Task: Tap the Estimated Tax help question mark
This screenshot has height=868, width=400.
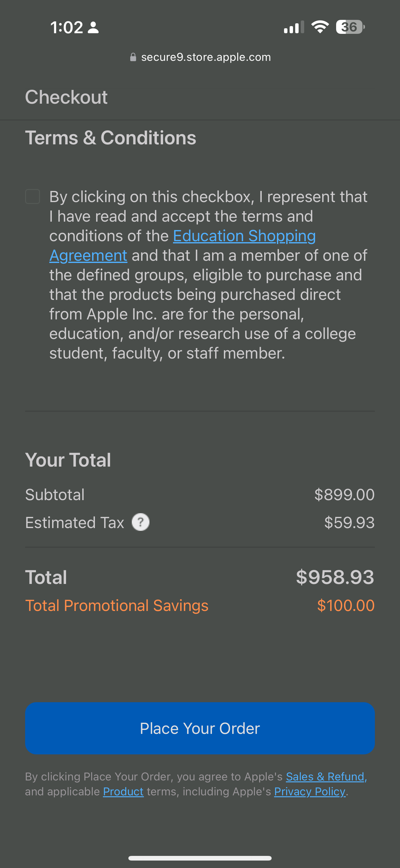Action: click(x=140, y=522)
